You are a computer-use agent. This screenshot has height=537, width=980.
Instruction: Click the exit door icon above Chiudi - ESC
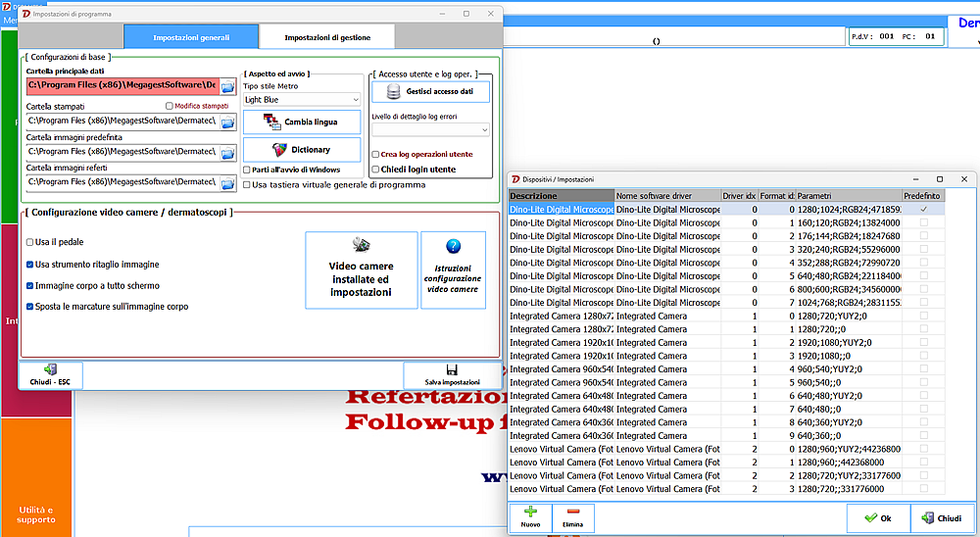[x=50, y=369]
